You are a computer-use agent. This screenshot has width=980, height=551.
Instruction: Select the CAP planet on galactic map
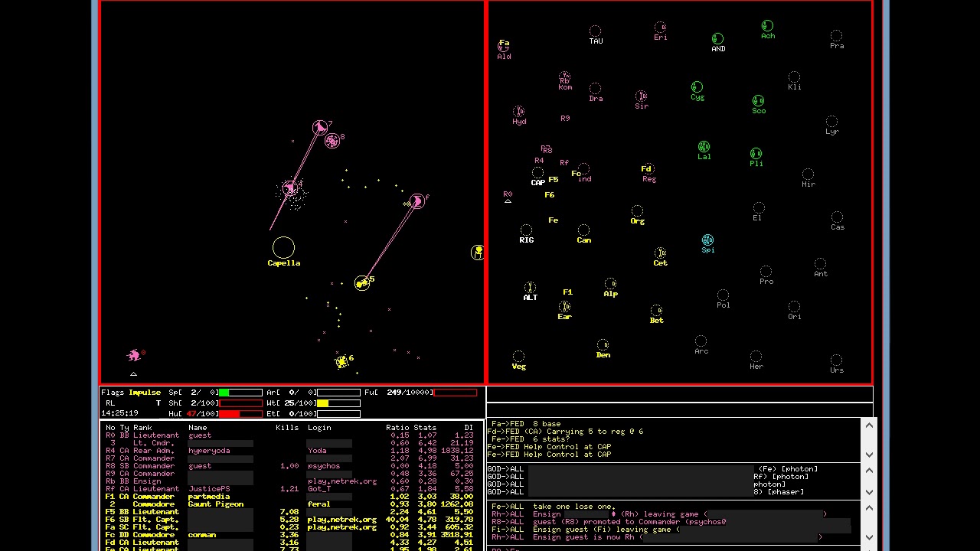pos(537,173)
